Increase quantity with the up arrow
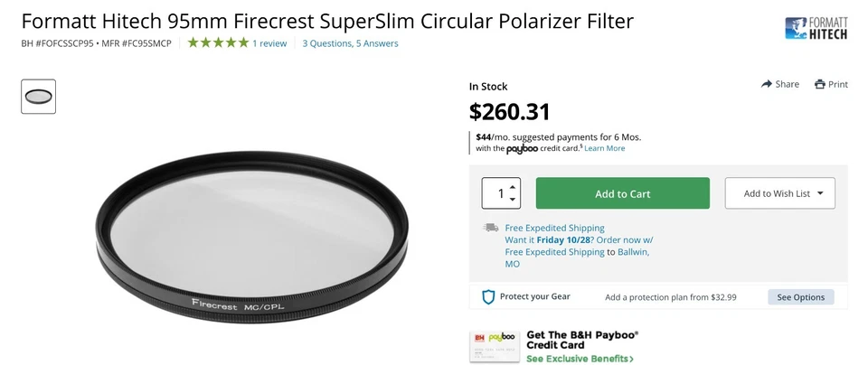 point(513,186)
